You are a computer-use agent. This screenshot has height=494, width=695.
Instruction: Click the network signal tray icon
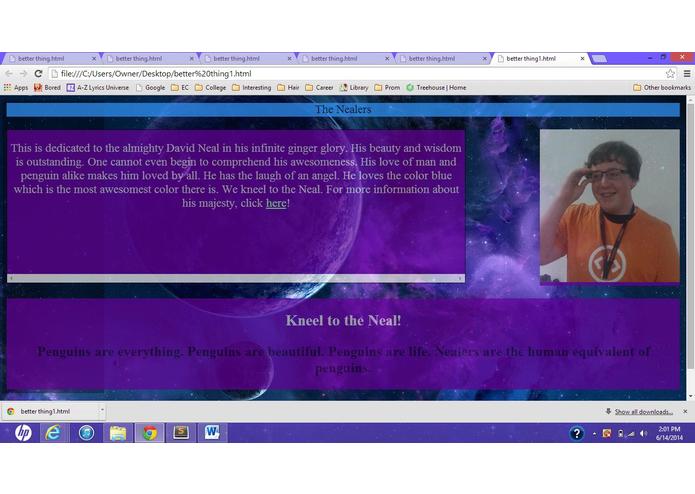(631, 433)
